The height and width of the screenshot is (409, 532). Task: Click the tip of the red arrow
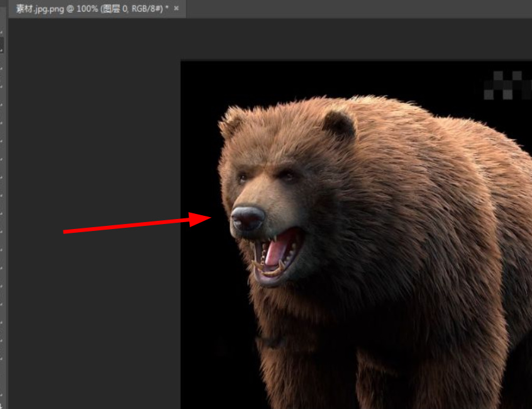click(x=209, y=218)
